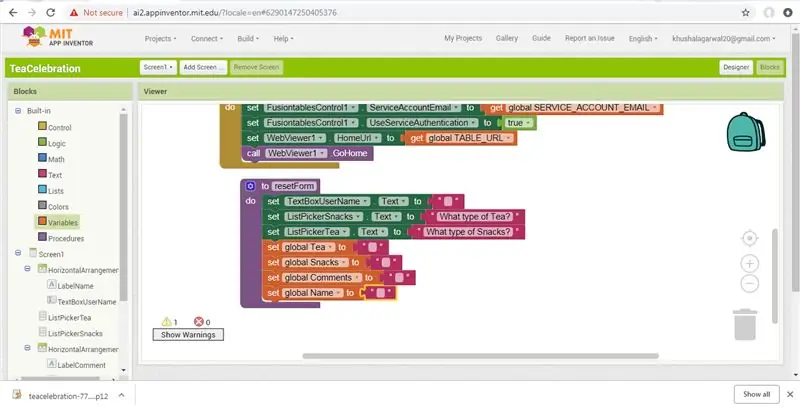Image resolution: width=800 pixels, height=407 pixels.
Task: Collapse the second HorizontalArrangement node
Action: coord(28,348)
